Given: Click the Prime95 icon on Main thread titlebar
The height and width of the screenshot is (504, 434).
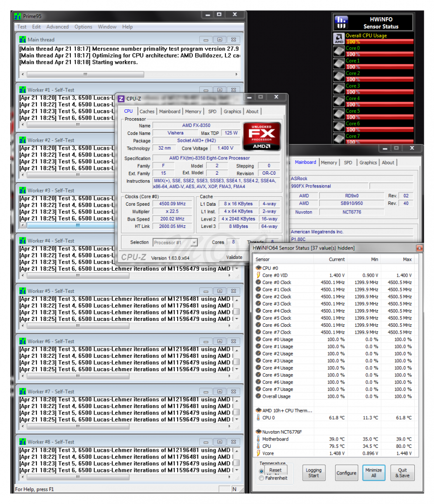Looking at the screenshot, I should 23,39.
